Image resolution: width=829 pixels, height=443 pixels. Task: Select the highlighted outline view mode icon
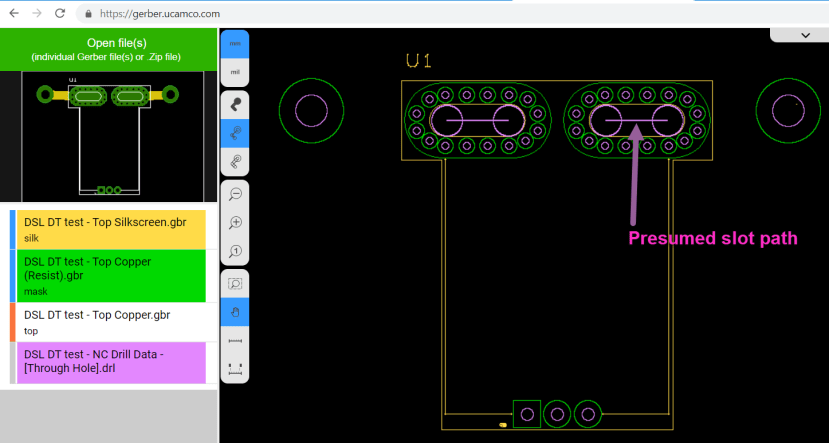click(235, 133)
